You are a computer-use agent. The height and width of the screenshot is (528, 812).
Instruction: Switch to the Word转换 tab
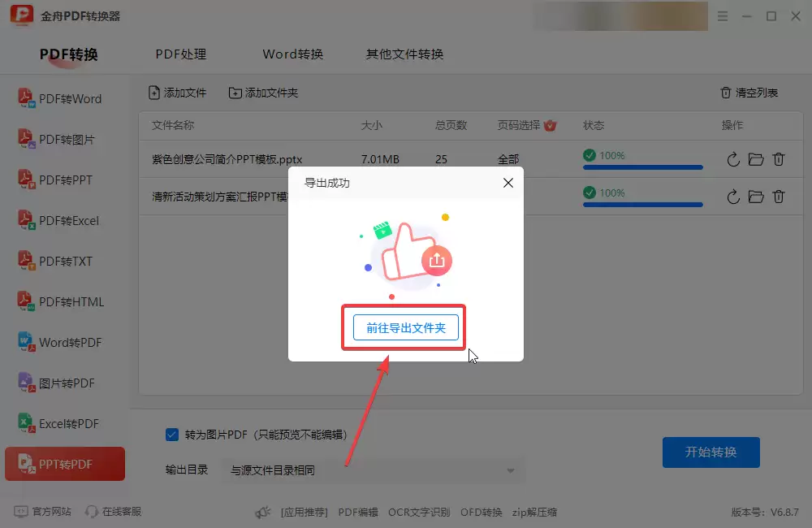tap(292, 54)
